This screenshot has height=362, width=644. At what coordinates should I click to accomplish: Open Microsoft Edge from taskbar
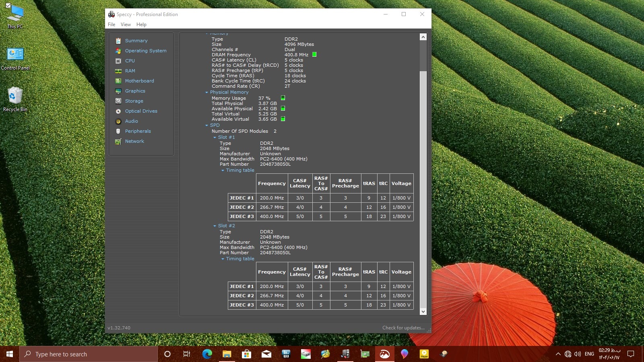207,354
